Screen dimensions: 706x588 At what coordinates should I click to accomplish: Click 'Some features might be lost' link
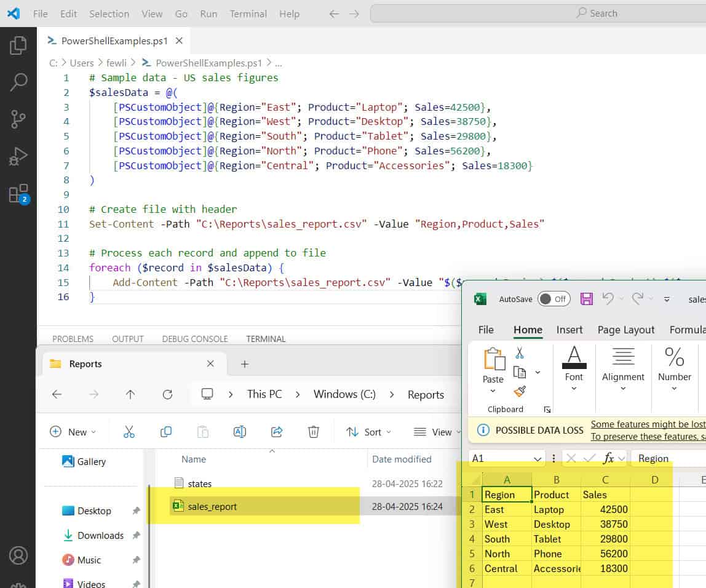click(648, 424)
